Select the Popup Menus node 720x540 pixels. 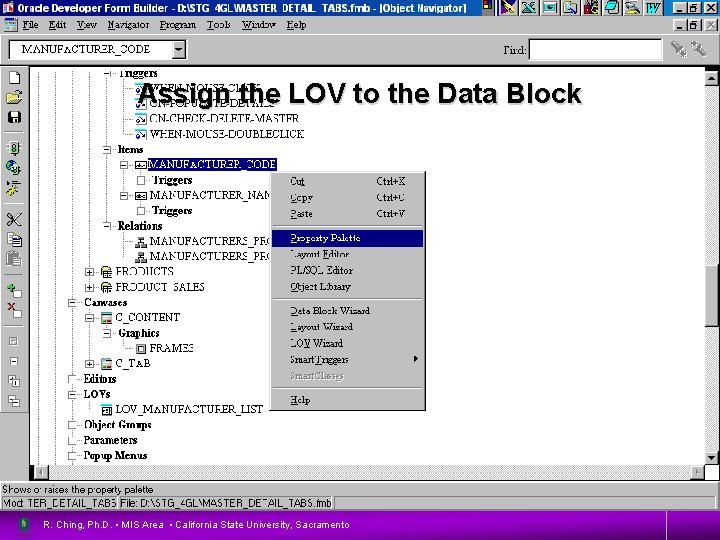point(115,456)
